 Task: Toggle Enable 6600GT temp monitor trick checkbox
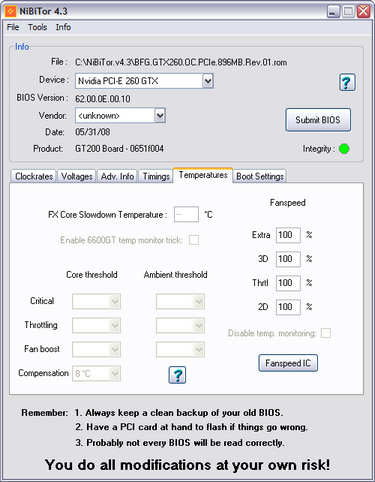(194, 240)
